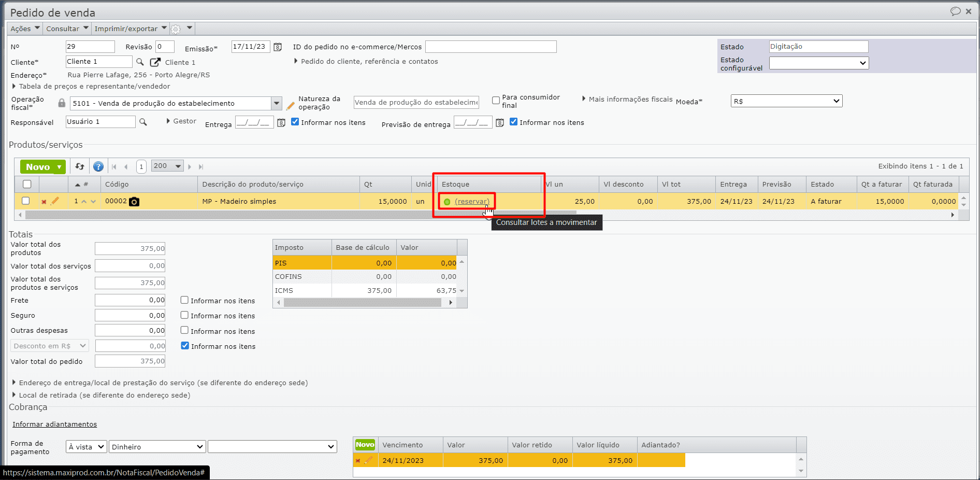Click the Nº order number field
The height and width of the screenshot is (480, 980).
point(90,47)
